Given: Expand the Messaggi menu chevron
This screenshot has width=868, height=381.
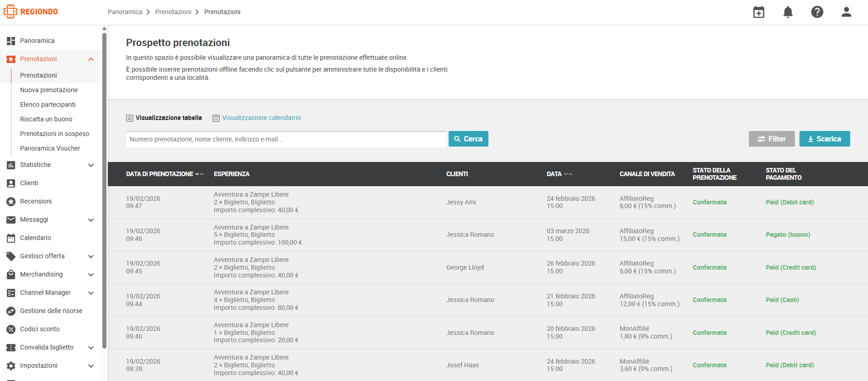Looking at the screenshot, I should (91, 219).
